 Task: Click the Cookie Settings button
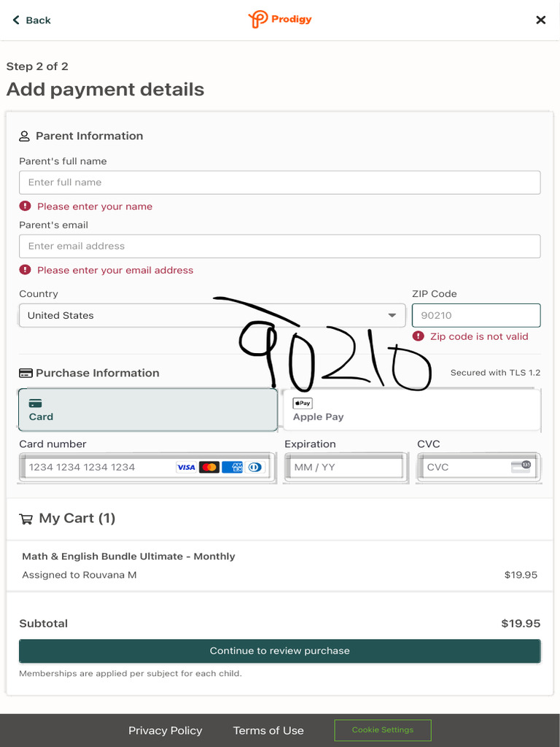pos(383,730)
